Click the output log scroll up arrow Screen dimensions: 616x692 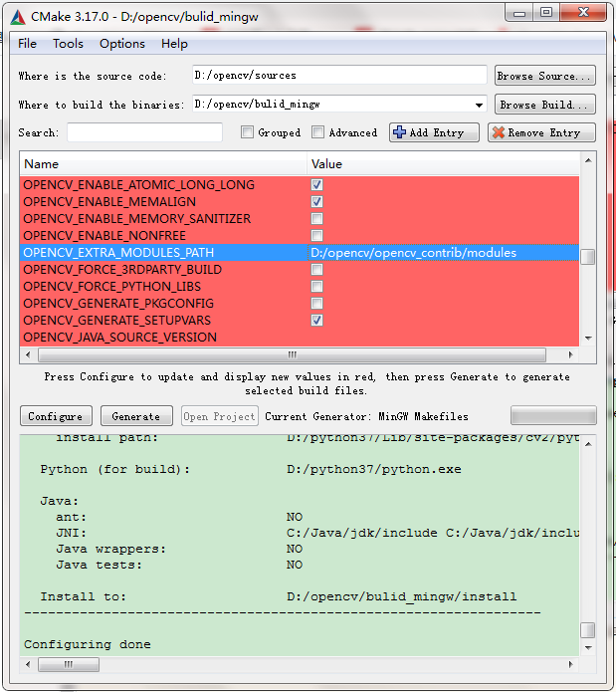(588, 444)
